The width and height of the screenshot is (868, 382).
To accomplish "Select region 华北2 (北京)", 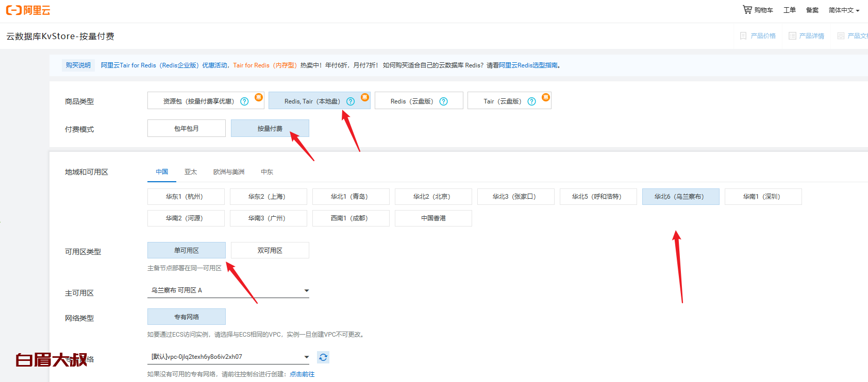I will (433, 197).
